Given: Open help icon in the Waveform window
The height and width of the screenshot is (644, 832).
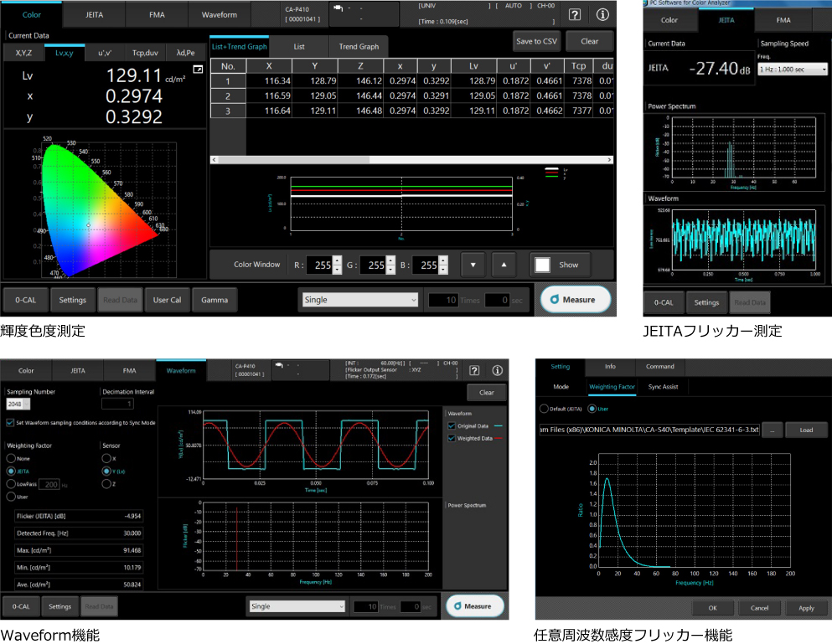Looking at the screenshot, I should click(474, 370).
